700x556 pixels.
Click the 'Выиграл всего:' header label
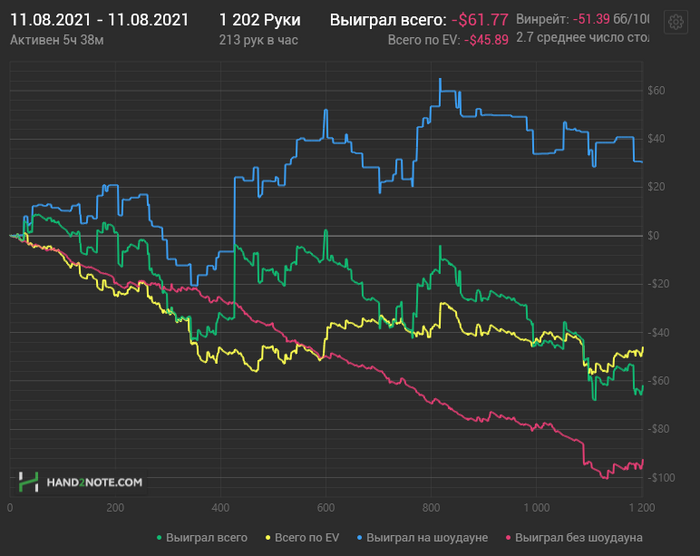(x=388, y=20)
